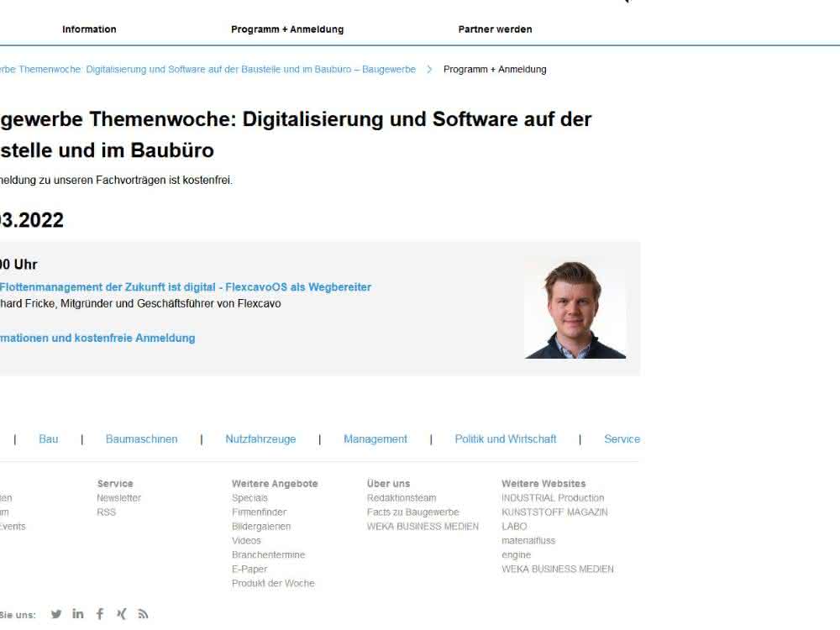Open the RSS footer link under Service
This screenshot has width=840, height=630.
tap(106, 512)
